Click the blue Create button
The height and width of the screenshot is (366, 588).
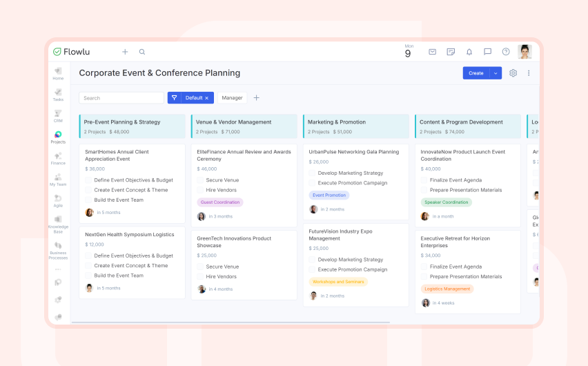[476, 73]
